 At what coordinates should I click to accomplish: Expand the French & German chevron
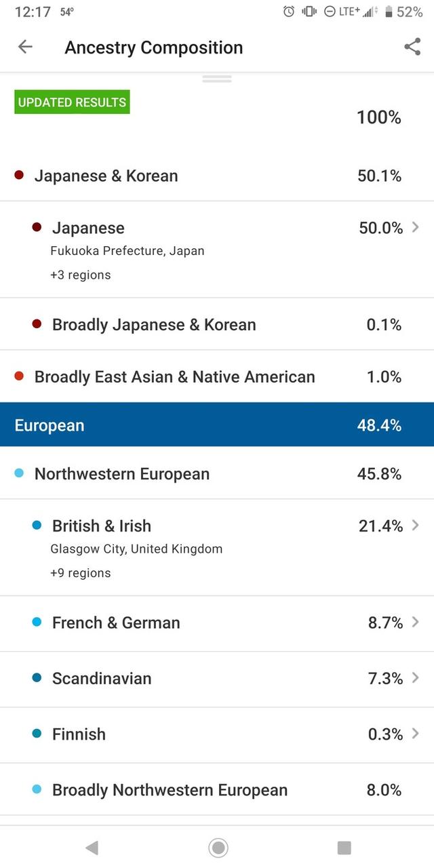point(416,623)
